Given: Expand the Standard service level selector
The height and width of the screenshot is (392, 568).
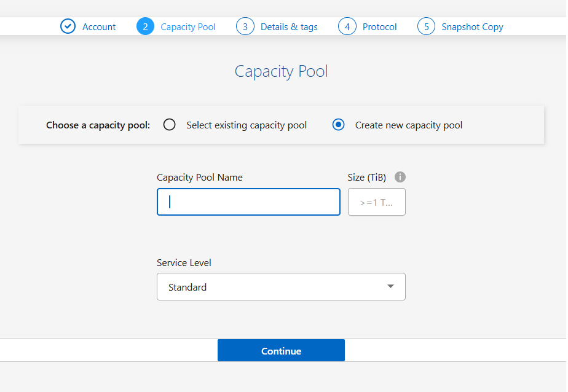Looking at the screenshot, I should click(x=281, y=286).
